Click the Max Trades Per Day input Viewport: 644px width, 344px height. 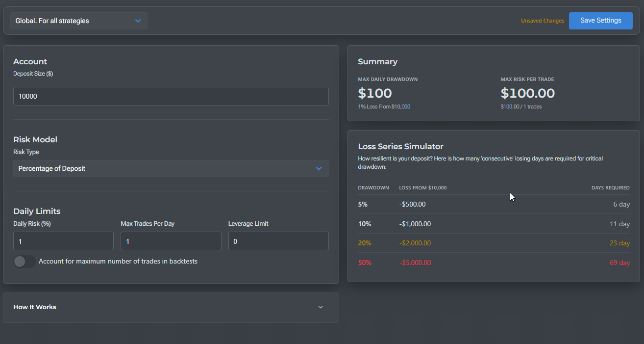[171, 241]
